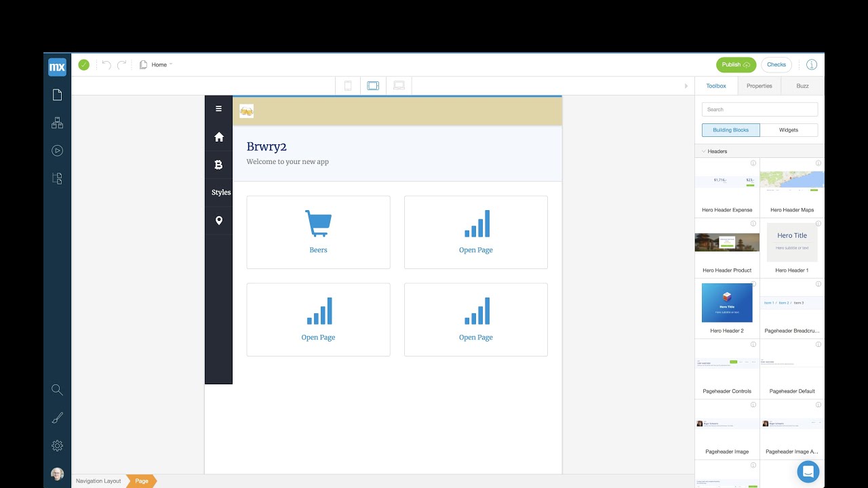
Task: Select Pageheader Controls building block
Action: tap(727, 369)
